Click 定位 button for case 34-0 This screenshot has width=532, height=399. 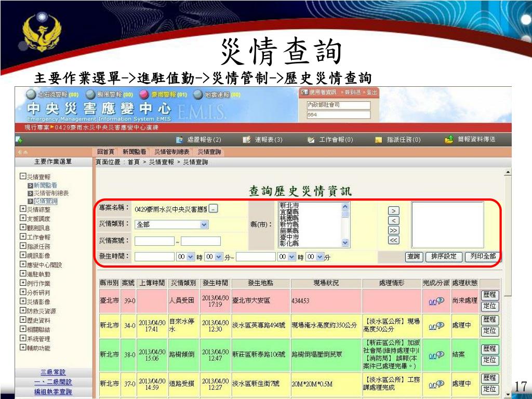489,331
